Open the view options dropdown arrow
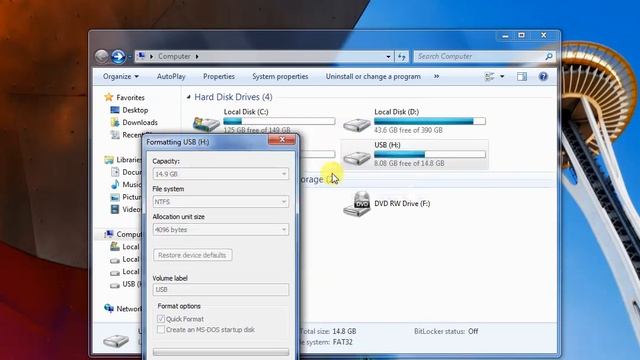This screenshot has height=360, width=640. (502, 76)
